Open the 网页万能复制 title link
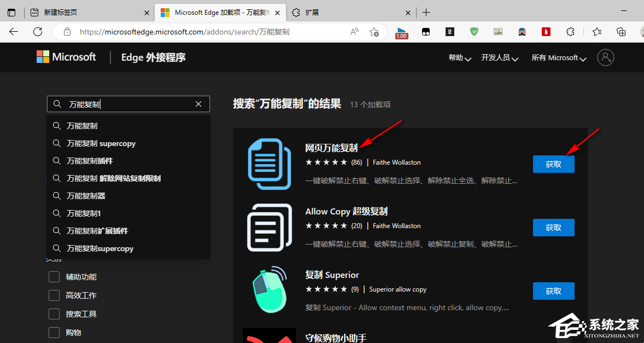The width and height of the screenshot is (644, 343). [x=331, y=148]
